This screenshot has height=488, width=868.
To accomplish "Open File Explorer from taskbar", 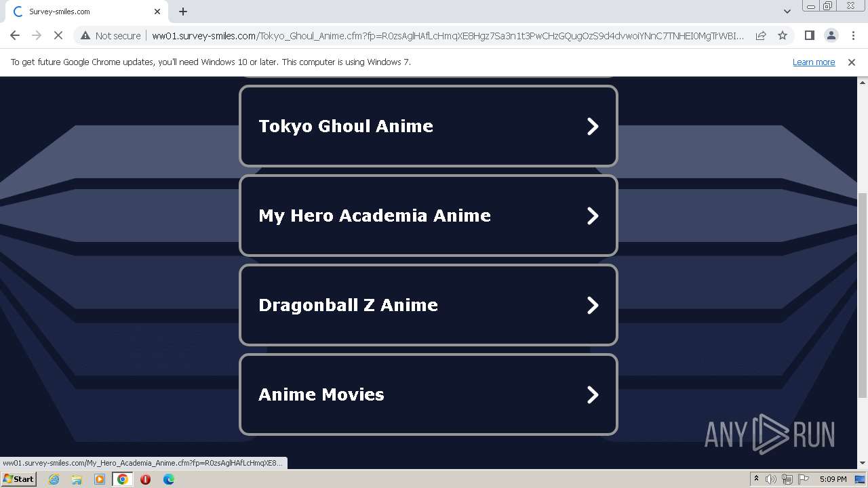I will (77, 479).
